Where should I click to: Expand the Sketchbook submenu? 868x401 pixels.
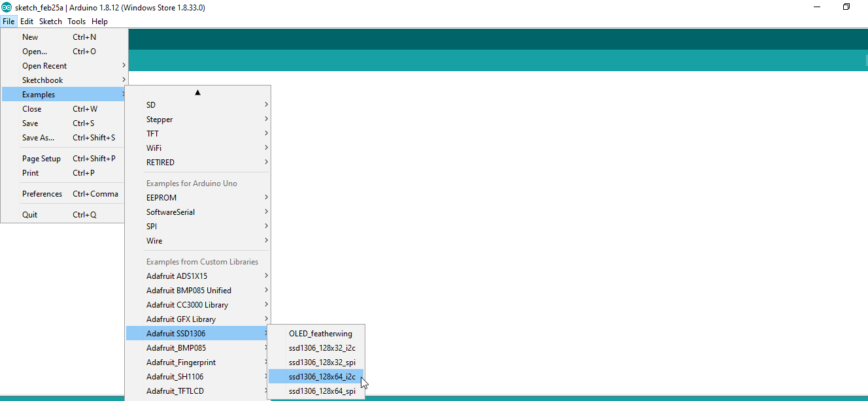click(x=64, y=80)
